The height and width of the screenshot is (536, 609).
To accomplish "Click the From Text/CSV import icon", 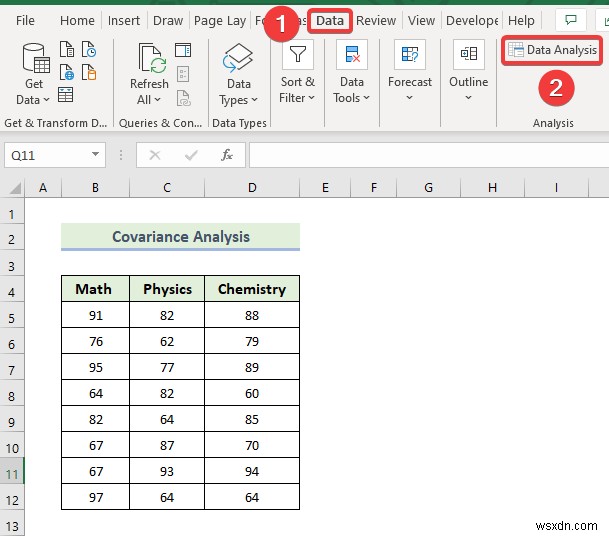I will tap(67, 49).
